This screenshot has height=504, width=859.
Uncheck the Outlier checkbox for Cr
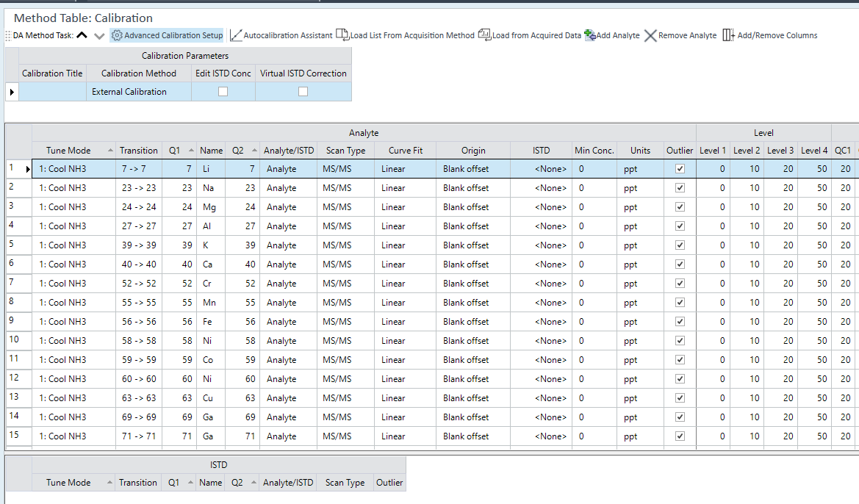pos(680,284)
